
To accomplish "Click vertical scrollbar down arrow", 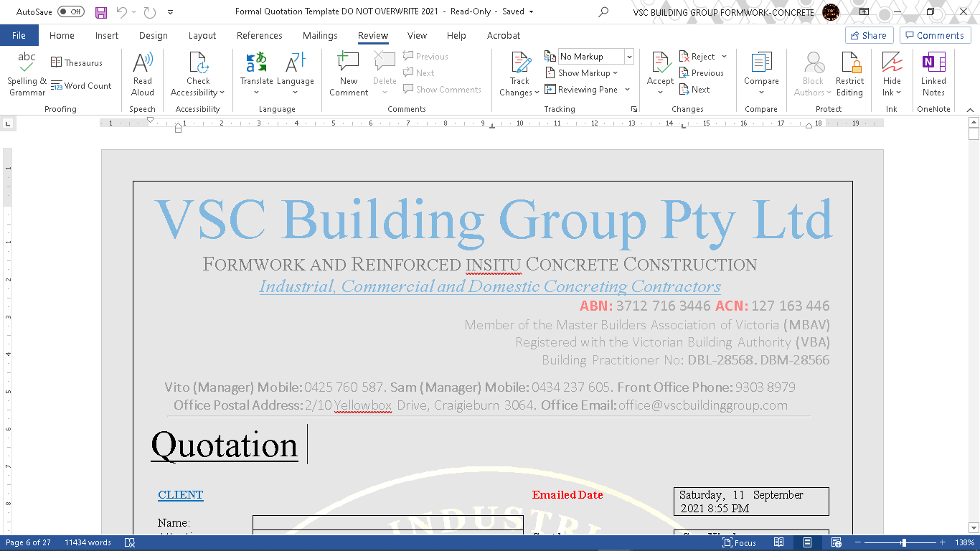I will (974, 527).
